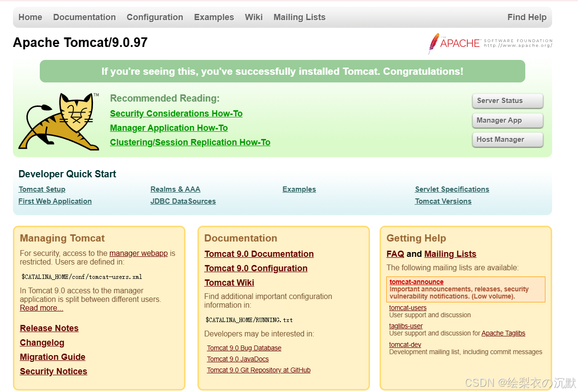Open the Manager App button
This screenshot has height=392, width=578.
(x=508, y=120)
